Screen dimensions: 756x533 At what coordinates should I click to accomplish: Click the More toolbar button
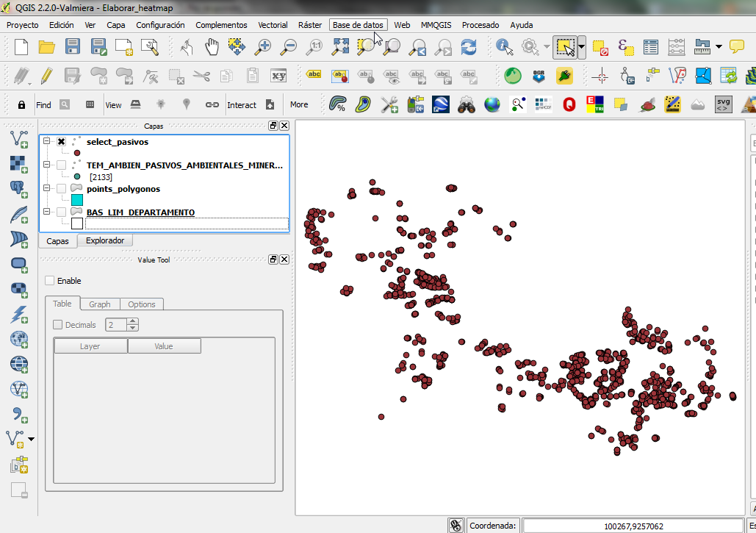click(x=299, y=104)
